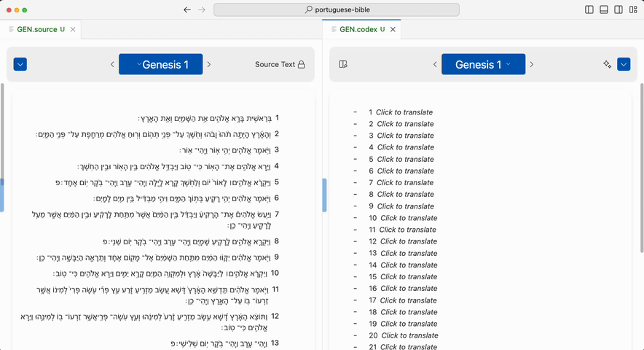Click verse 1 Click to translate

point(404,112)
